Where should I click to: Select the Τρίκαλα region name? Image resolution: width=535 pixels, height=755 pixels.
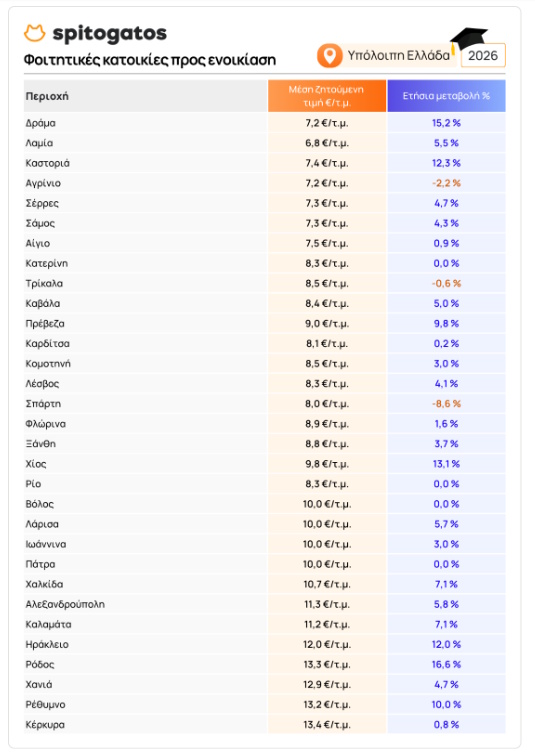click(x=44, y=284)
